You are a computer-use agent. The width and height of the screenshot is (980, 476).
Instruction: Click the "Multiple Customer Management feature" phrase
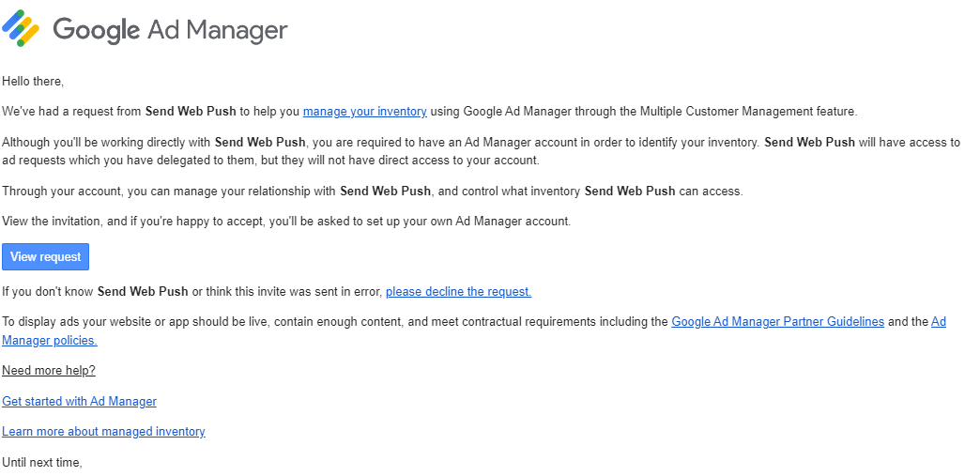click(x=748, y=112)
